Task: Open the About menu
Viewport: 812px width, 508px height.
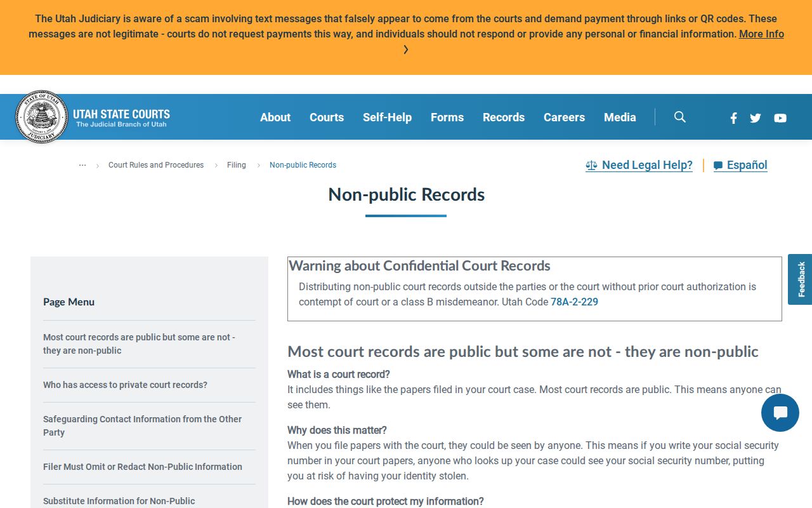Action: 275,117
